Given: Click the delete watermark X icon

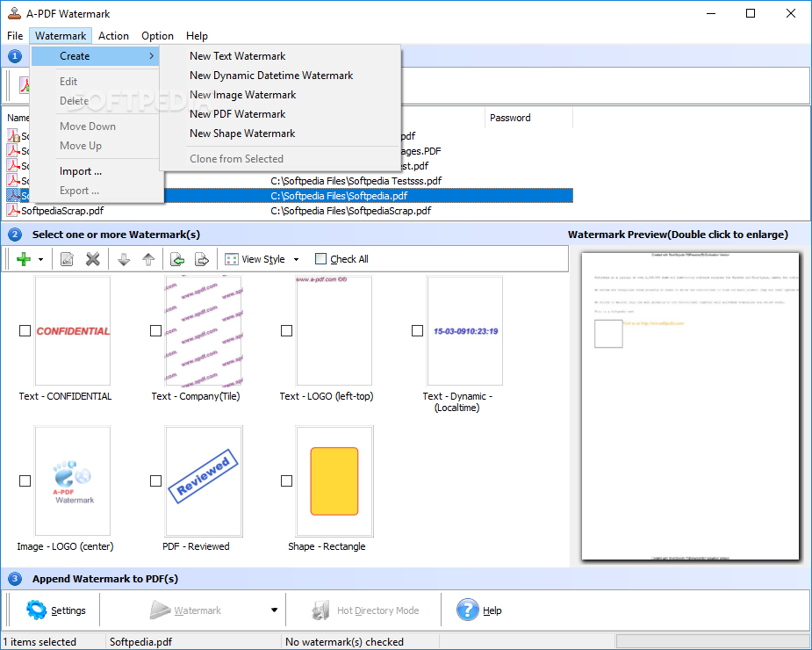Looking at the screenshot, I should pyautogui.click(x=93, y=259).
